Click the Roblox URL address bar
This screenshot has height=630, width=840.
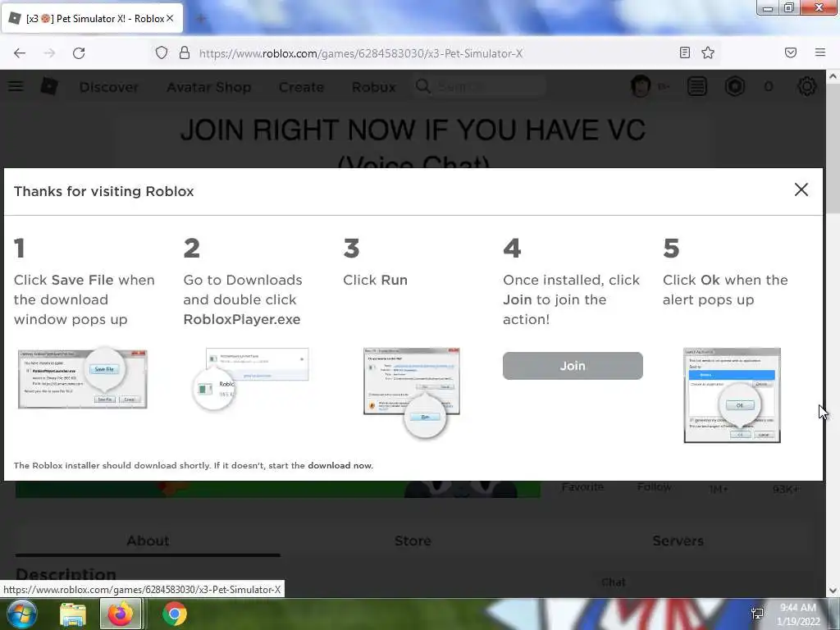[361, 53]
